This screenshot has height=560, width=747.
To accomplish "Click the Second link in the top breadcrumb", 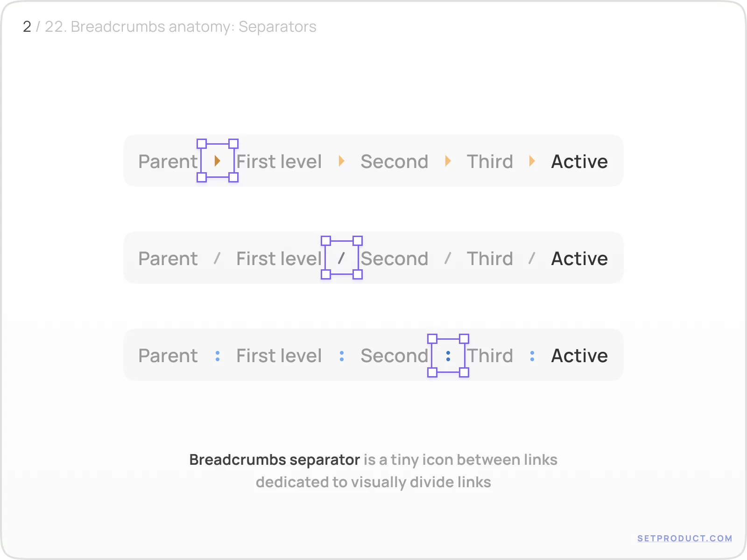I will pyautogui.click(x=394, y=161).
